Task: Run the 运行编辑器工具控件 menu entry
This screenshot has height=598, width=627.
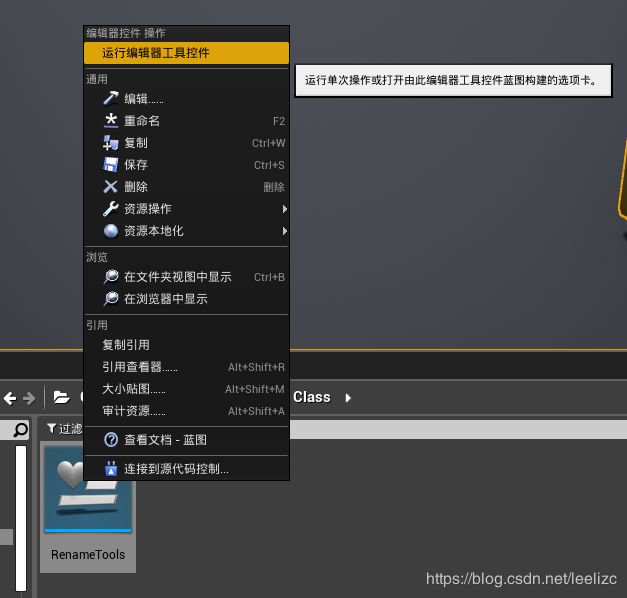Action: coord(186,53)
